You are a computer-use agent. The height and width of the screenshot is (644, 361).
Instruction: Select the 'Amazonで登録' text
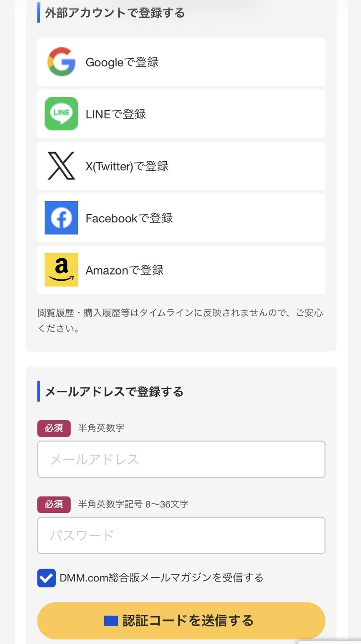tap(125, 270)
